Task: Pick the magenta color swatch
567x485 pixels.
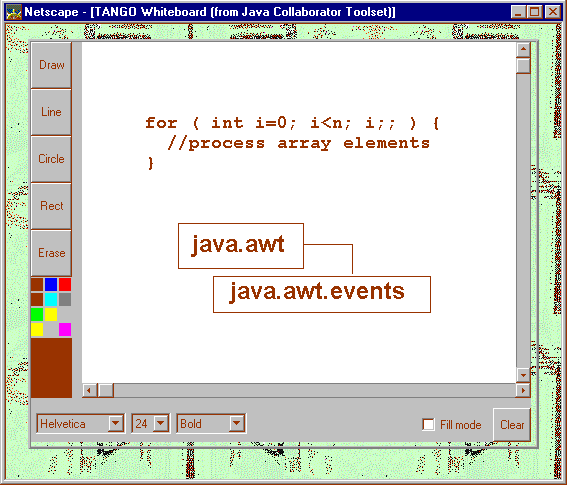Action: [65, 329]
